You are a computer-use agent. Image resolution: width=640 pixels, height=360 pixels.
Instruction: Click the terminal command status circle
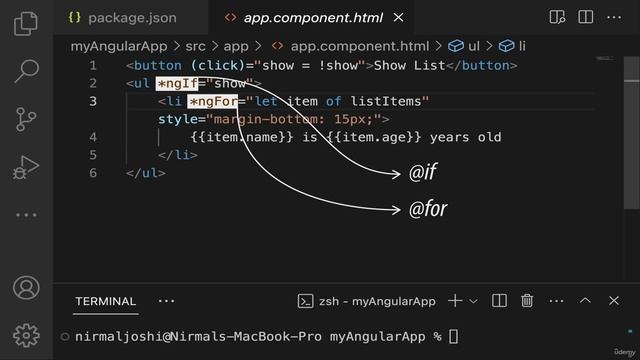[x=64, y=337]
